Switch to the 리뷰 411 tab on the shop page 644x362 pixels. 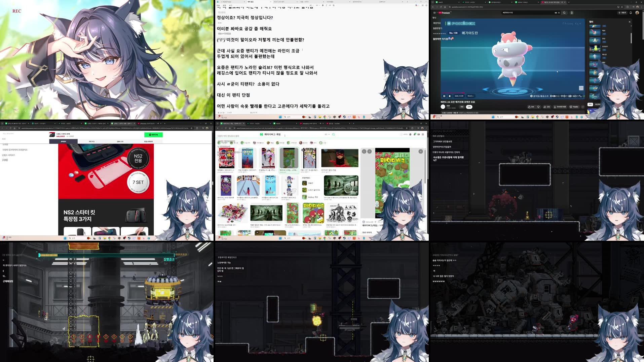(91, 141)
